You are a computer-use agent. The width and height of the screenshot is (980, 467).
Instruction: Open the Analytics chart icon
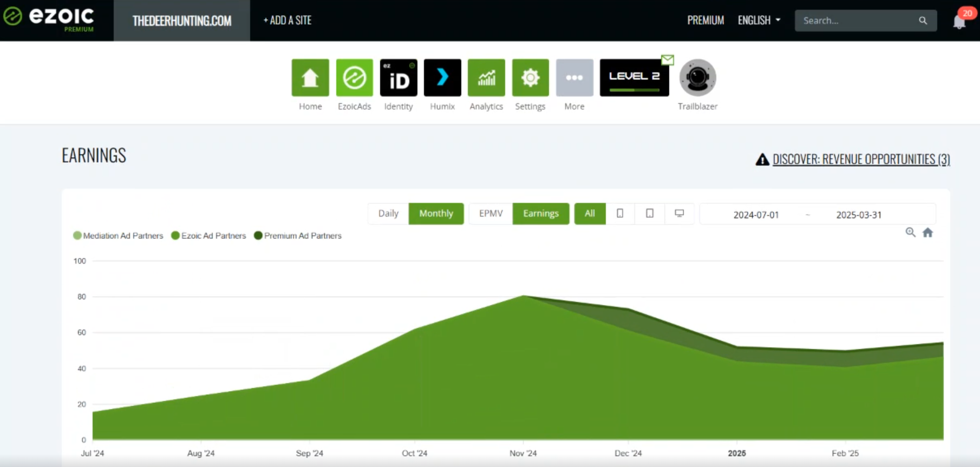point(486,77)
